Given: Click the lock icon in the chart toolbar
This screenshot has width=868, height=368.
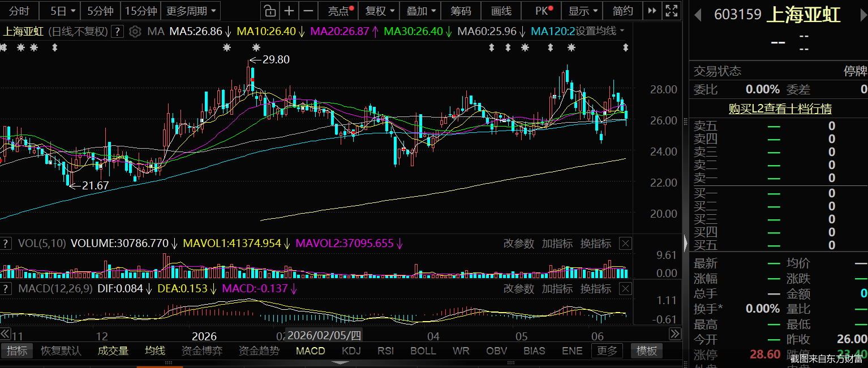Looking at the screenshot, I should (x=270, y=11).
